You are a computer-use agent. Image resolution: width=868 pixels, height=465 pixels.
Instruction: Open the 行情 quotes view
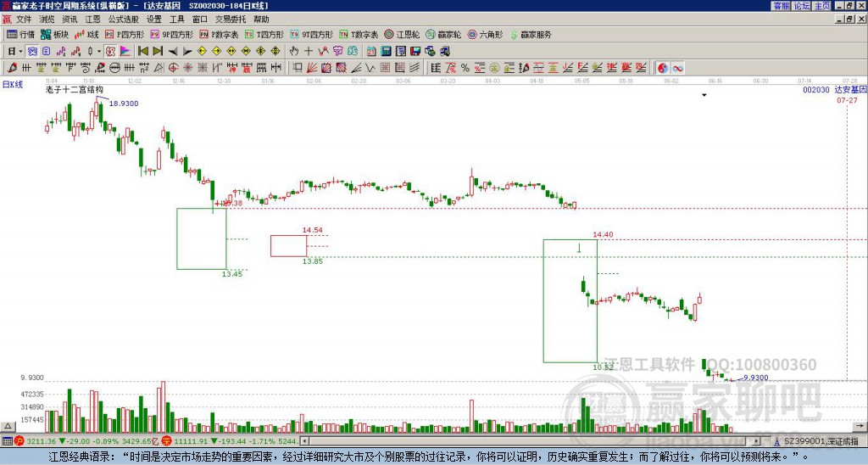pyautogui.click(x=20, y=34)
